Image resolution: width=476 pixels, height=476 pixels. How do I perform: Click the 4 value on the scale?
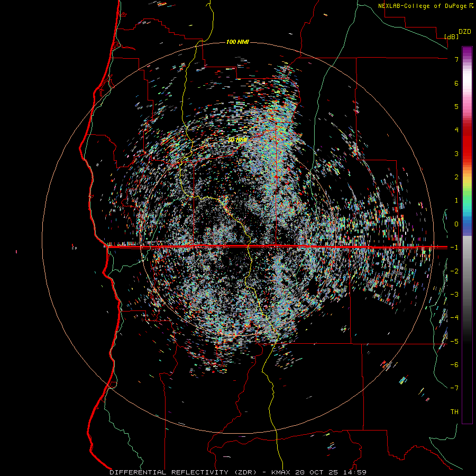(x=456, y=130)
